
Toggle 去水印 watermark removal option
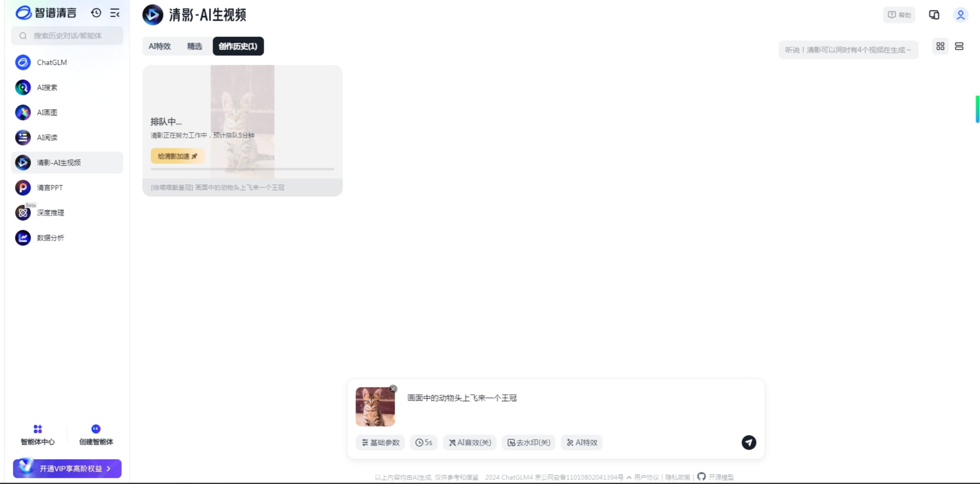click(528, 442)
